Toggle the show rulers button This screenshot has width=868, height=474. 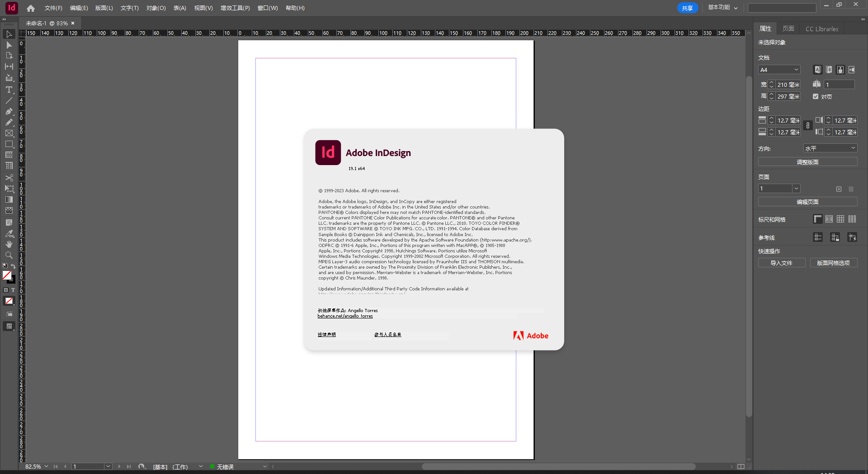point(817,219)
